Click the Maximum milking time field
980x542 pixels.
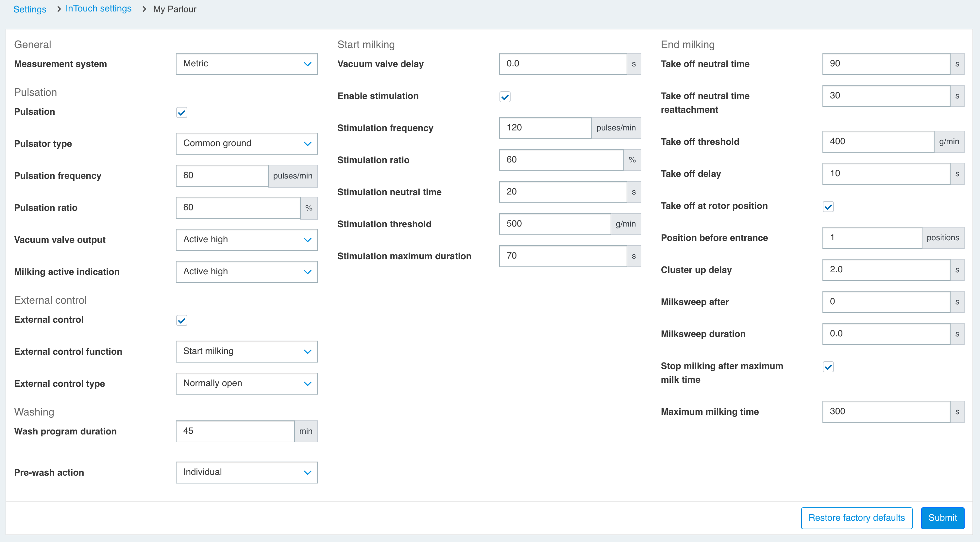pyautogui.click(x=887, y=412)
